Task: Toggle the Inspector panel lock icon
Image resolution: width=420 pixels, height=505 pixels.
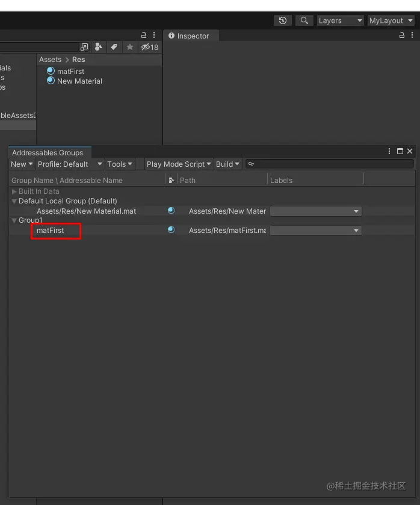Action: coord(401,35)
